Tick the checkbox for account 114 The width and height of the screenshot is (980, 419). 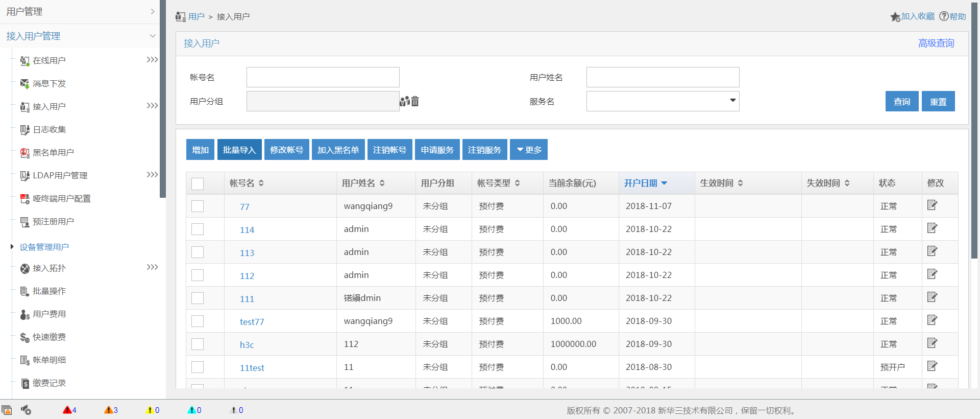(198, 229)
